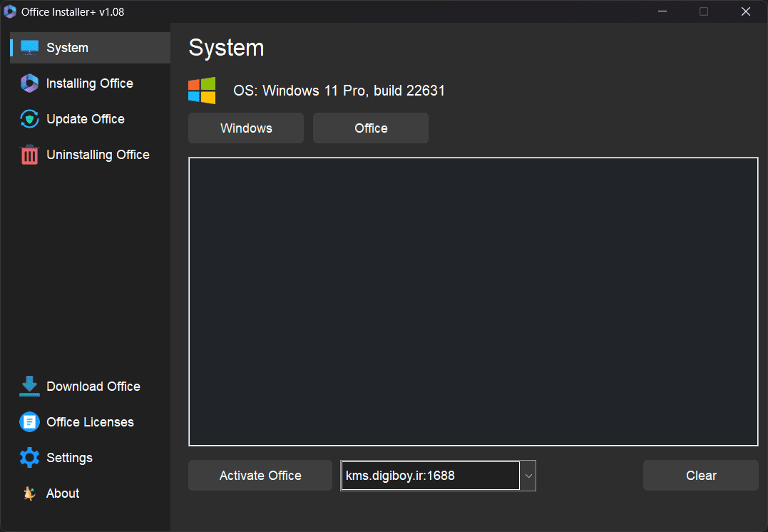Click the red trash Uninstalling Office icon
Image resolution: width=768 pixels, height=532 pixels.
tap(29, 154)
